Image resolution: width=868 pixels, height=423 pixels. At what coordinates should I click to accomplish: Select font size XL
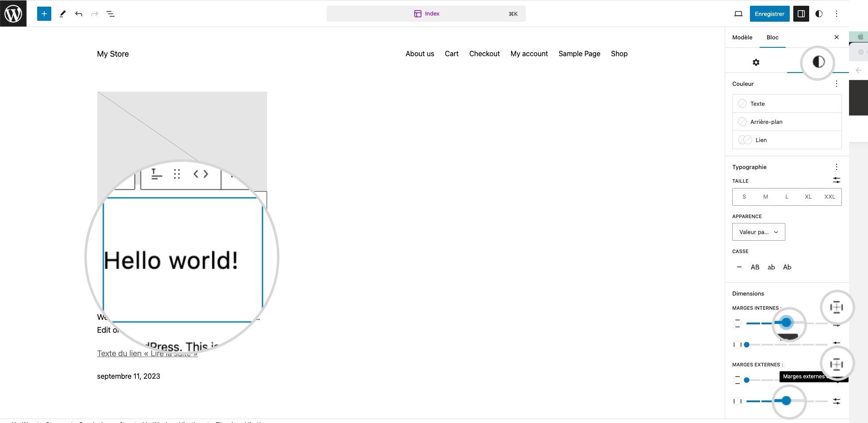[x=808, y=197]
